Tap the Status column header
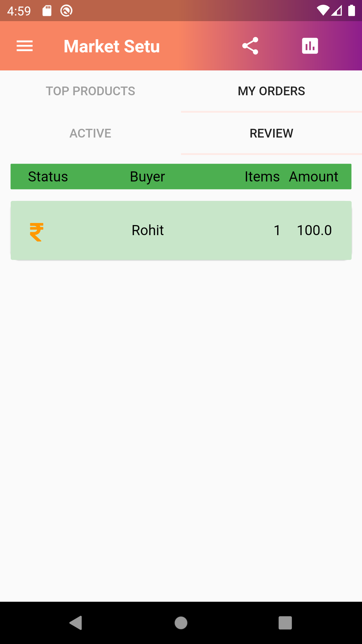The height and width of the screenshot is (644, 362). point(48,177)
